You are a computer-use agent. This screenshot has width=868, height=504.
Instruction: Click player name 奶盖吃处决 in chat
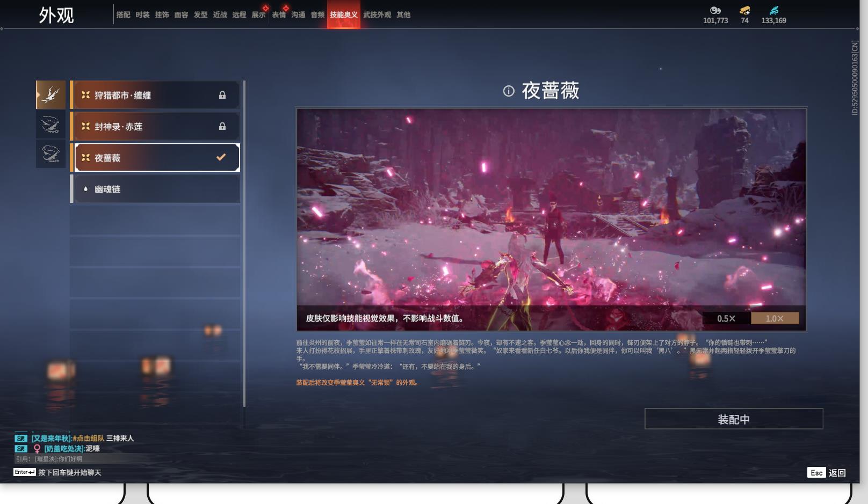pyautogui.click(x=64, y=449)
